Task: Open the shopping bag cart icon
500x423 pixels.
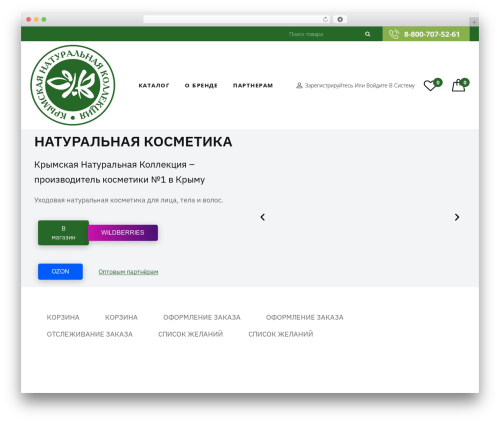Action: click(458, 86)
